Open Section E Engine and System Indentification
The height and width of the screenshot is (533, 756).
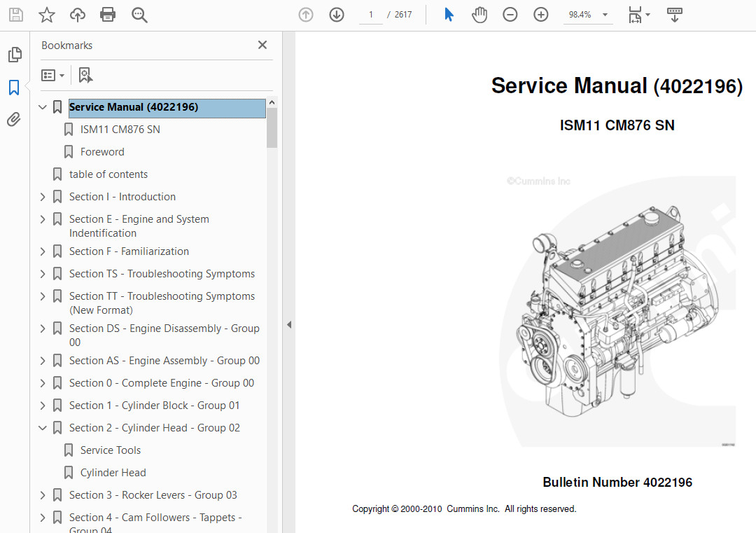click(139, 226)
